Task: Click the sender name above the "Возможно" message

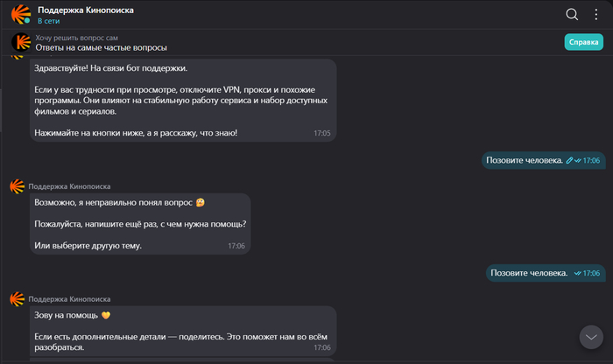Action: pyautogui.click(x=72, y=186)
